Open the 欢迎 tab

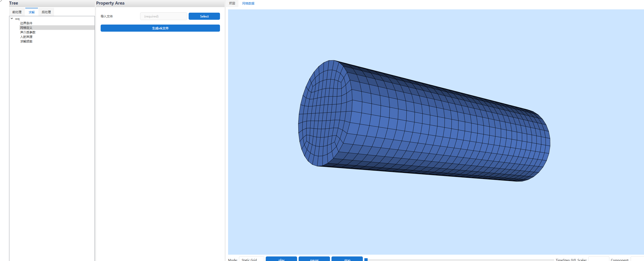(x=232, y=3)
